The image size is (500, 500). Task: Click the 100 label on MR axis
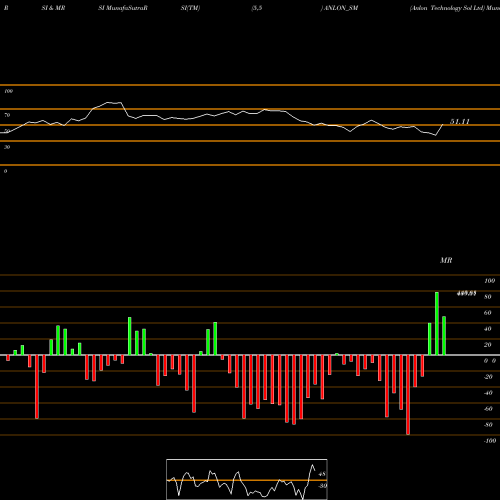489,281
